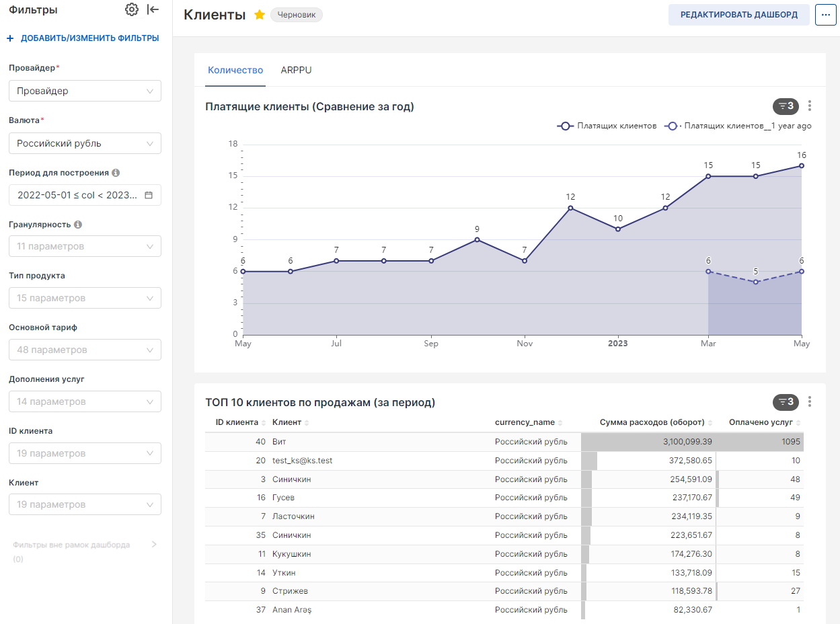Click Редактировать дашборд button
Viewport: 840px width, 624px height.
pos(738,15)
